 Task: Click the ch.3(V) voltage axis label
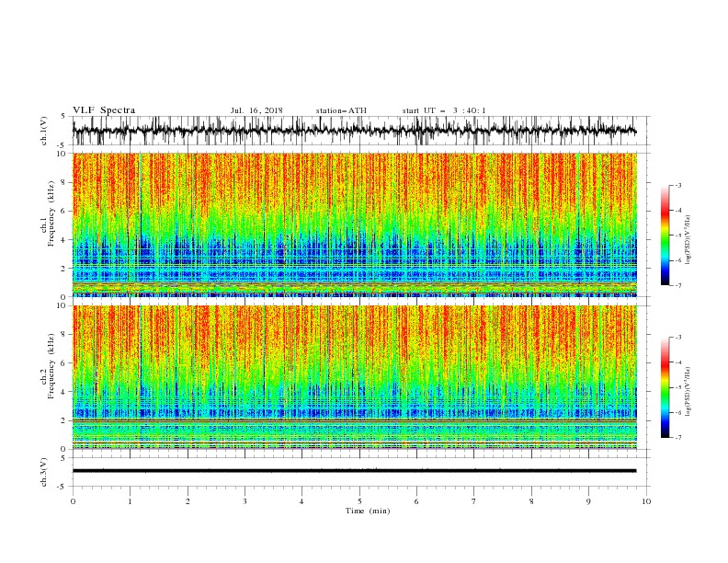click(x=44, y=472)
